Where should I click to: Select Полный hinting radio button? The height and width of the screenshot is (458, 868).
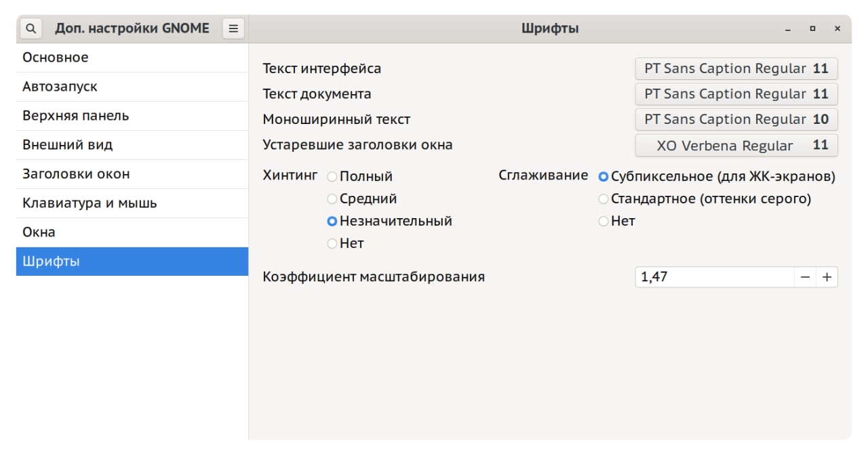(x=332, y=177)
